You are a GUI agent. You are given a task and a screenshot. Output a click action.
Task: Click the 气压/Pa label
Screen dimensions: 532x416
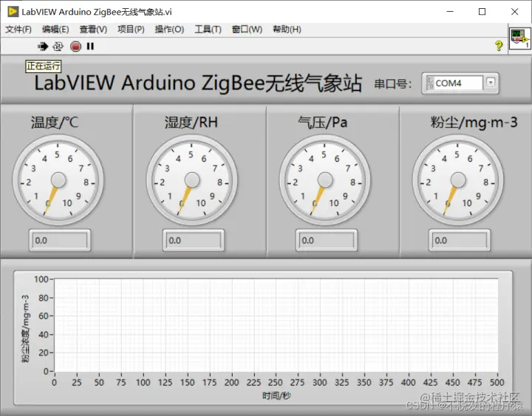click(x=323, y=123)
